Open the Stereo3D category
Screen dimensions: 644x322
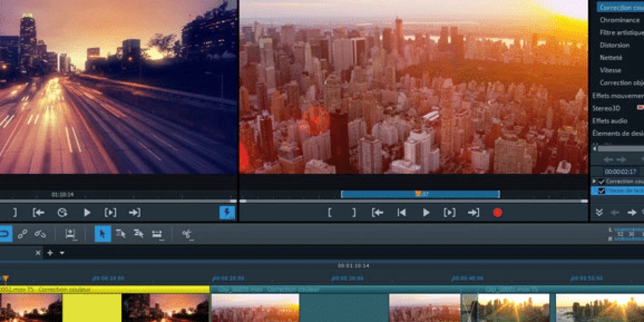(606, 108)
